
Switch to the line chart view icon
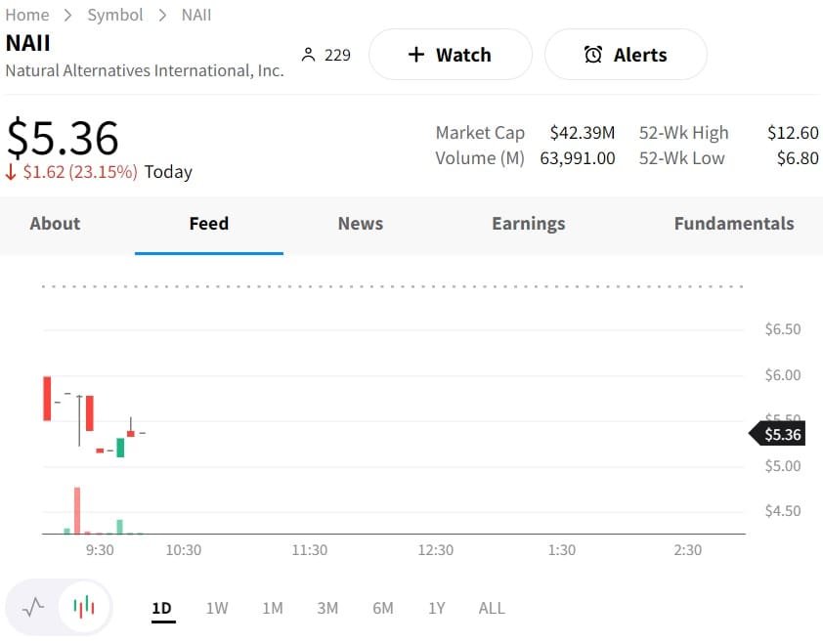(x=33, y=607)
